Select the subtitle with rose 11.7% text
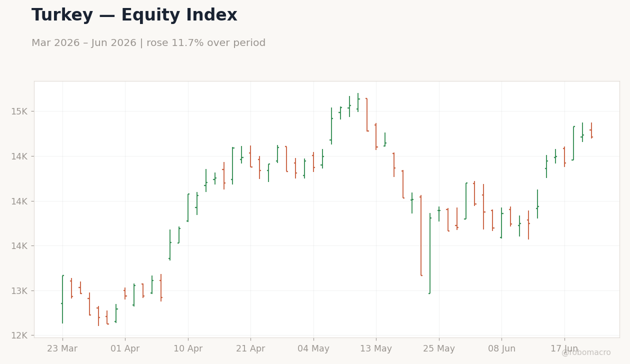 point(148,43)
